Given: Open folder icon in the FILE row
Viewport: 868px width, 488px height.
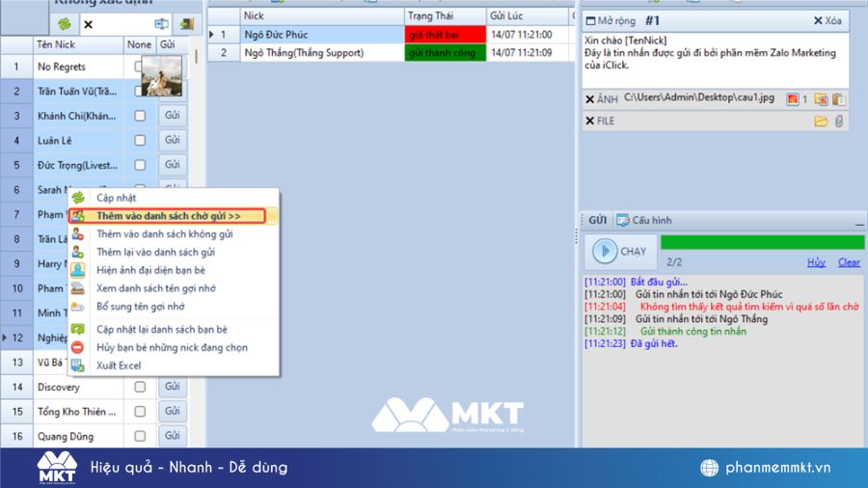Looking at the screenshot, I should pos(821,122).
